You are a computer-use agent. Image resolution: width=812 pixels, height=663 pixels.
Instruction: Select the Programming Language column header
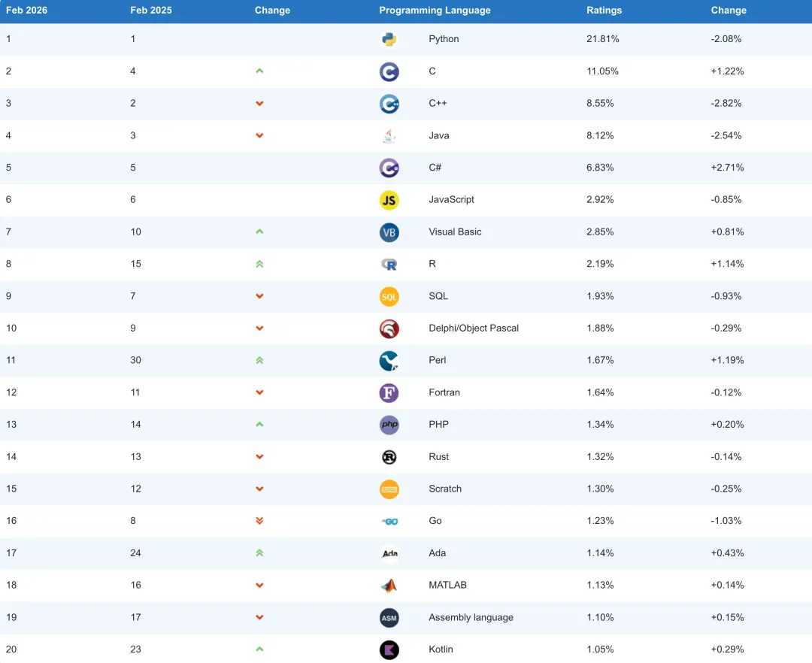tap(435, 11)
